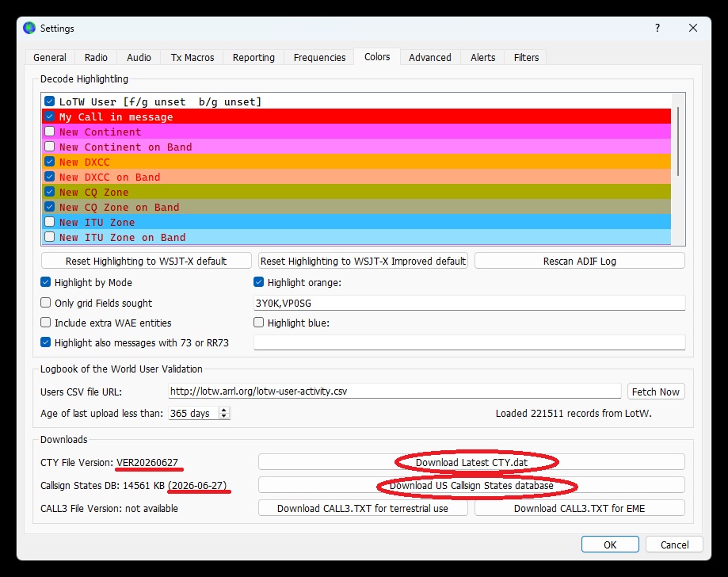Enable the New ITU Zone checkbox
The width and height of the screenshot is (728, 577).
[x=50, y=222]
